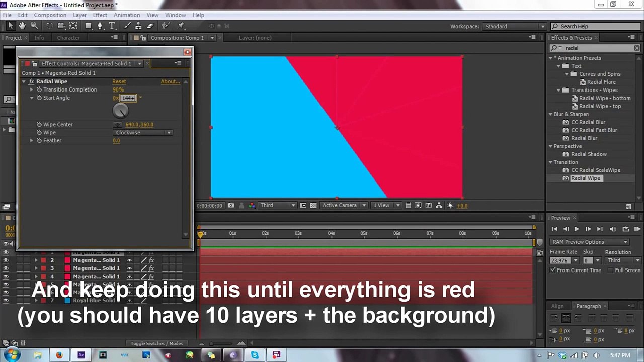
Task: Collapse the Radial Wipe effect twirl
Action: click(x=24, y=81)
